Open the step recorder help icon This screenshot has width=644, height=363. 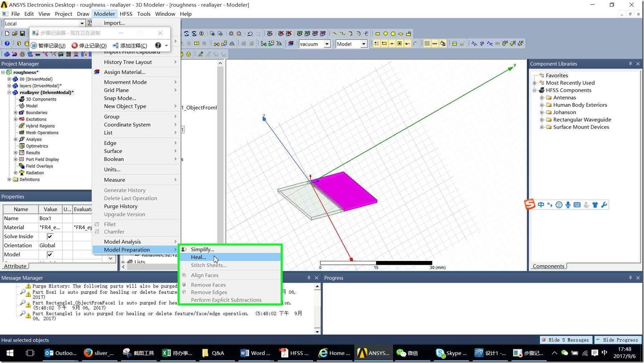click(158, 45)
